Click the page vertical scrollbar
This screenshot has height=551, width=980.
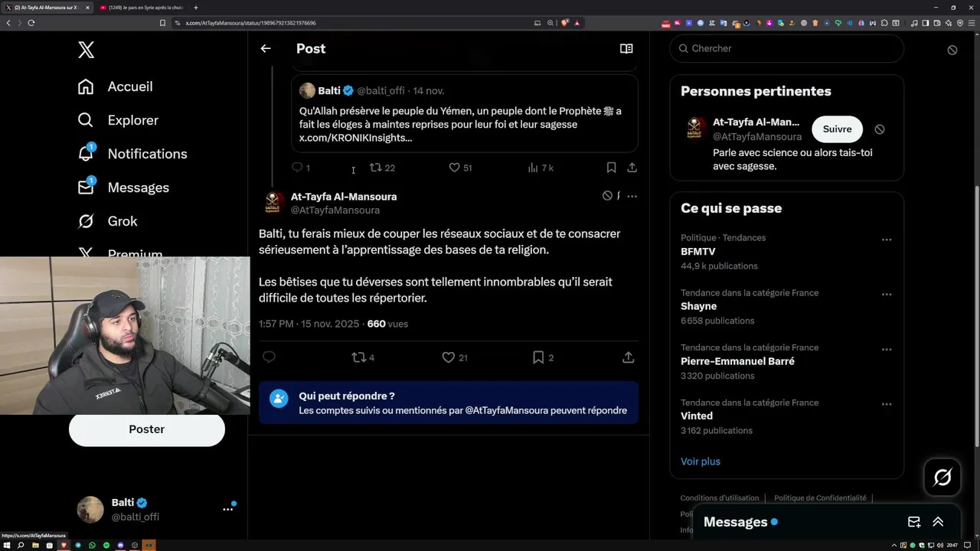click(x=976, y=318)
